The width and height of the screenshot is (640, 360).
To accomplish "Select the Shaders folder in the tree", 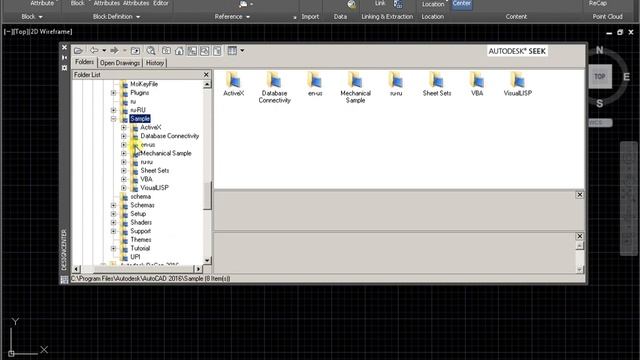I will [141, 222].
